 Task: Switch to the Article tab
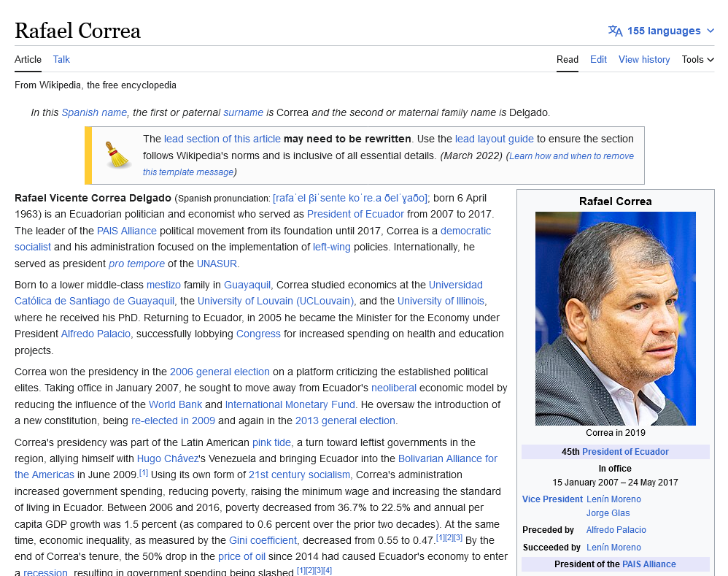(28, 59)
